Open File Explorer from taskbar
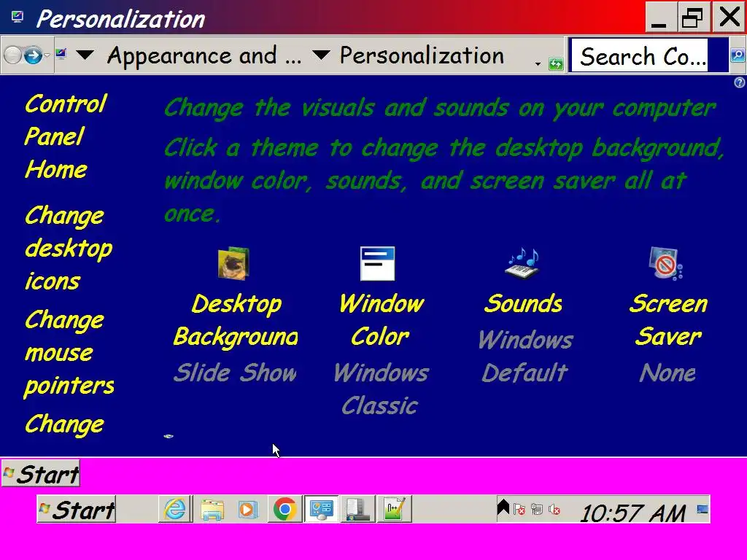 pos(212,509)
